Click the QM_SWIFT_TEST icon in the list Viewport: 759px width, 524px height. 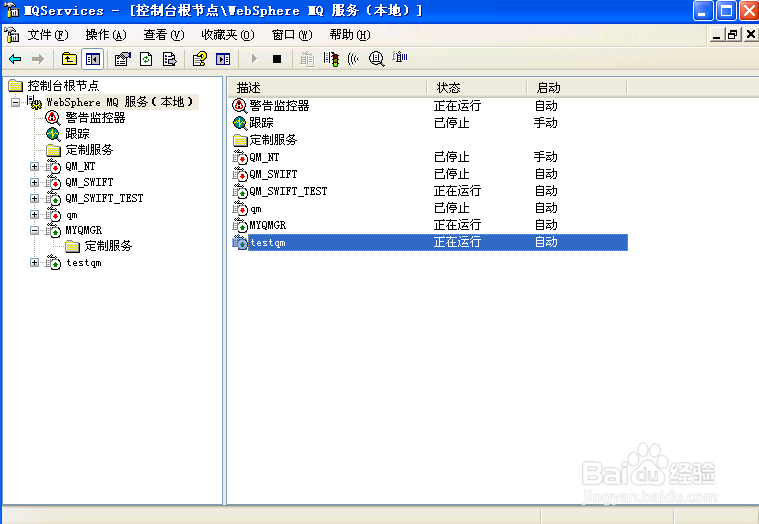click(240, 191)
